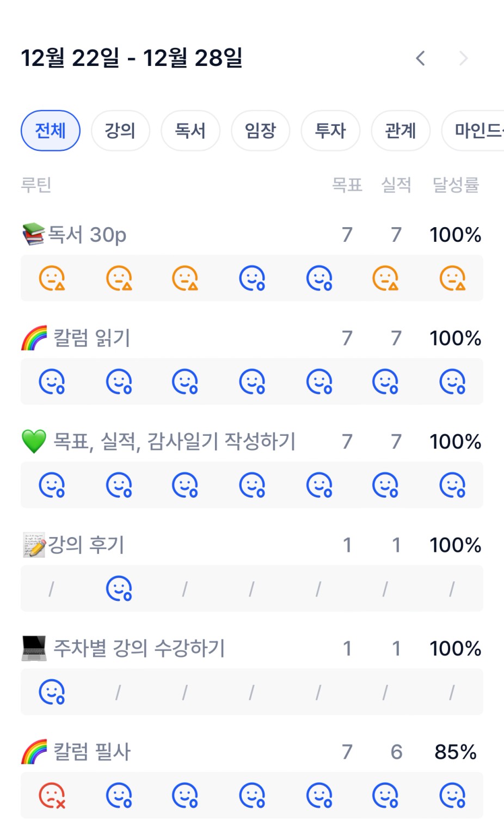This screenshot has width=504, height=828.
Task: Click last day's face in 칼럼 읽기 row
Action: [x=452, y=382]
